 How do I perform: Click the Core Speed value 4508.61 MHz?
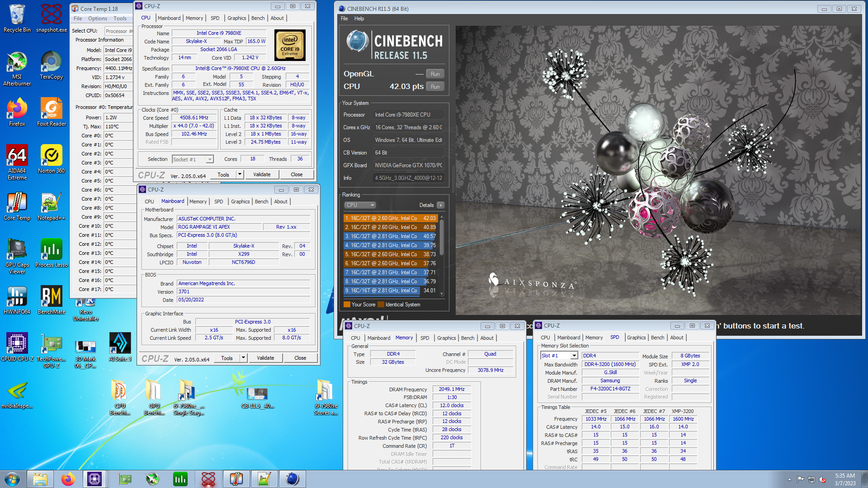pyautogui.click(x=194, y=117)
